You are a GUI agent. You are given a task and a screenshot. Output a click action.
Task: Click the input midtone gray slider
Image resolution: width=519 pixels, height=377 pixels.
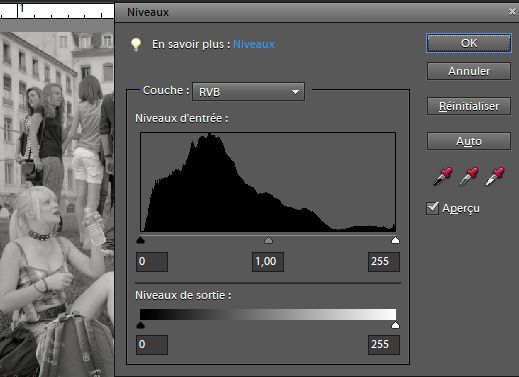pos(268,240)
